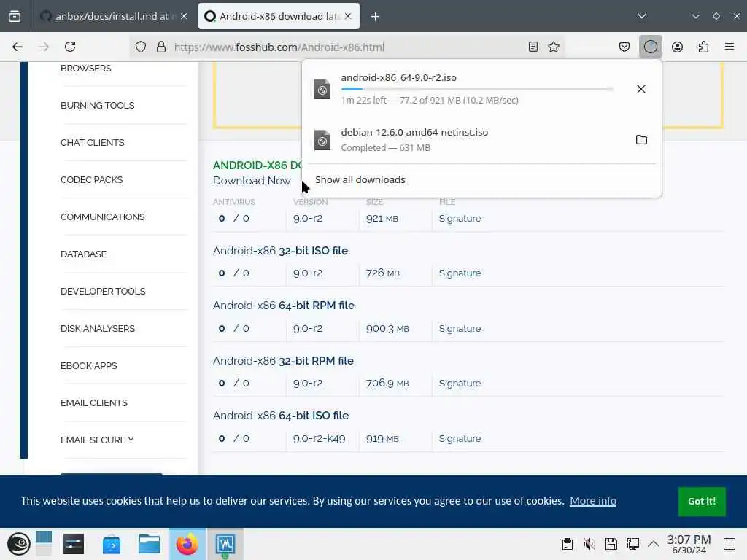Open the Dolphin file manager taskbar icon
This screenshot has width=747, height=560.
pos(149,544)
